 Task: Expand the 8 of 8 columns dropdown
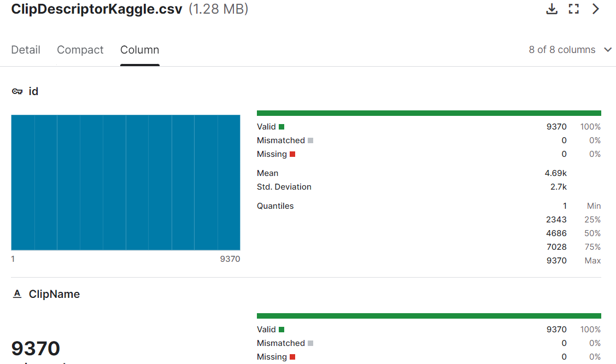pos(570,50)
